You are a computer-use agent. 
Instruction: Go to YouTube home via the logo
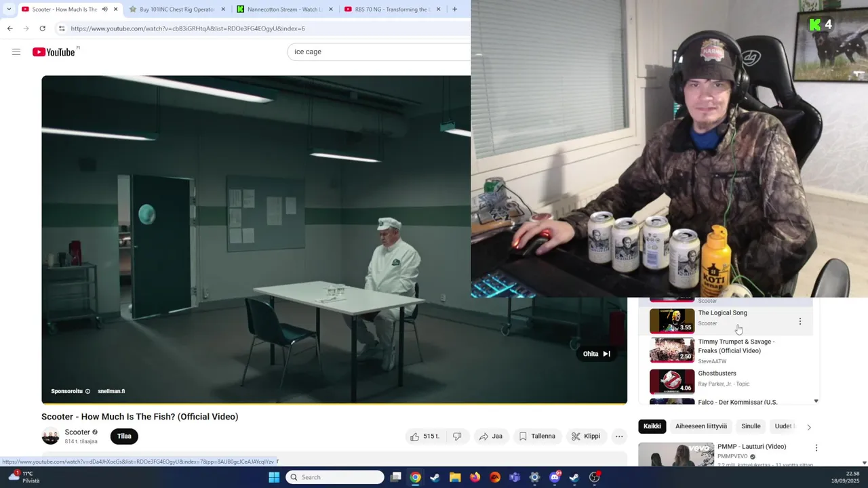(54, 52)
